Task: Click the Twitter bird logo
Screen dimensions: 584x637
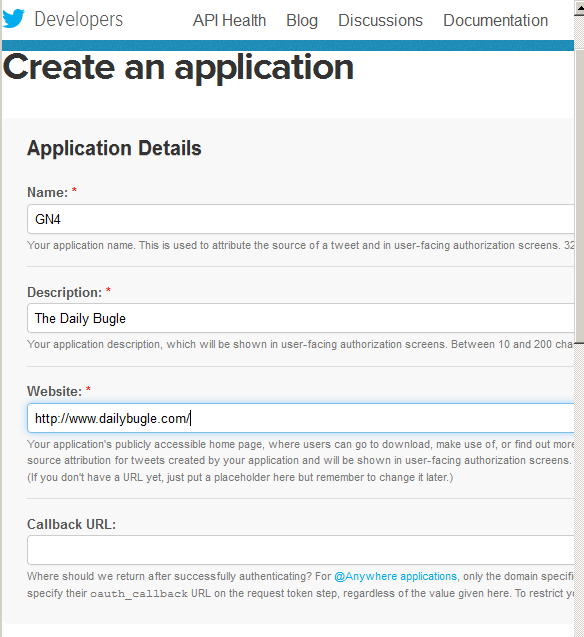Action: (x=13, y=19)
